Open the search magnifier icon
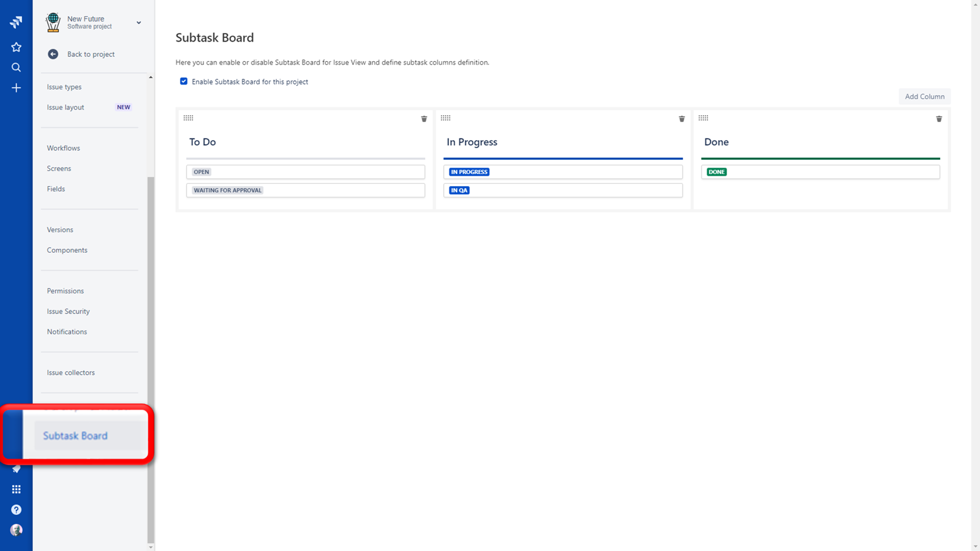The height and width of the screenshot is (551, 980). click(16, 67)
